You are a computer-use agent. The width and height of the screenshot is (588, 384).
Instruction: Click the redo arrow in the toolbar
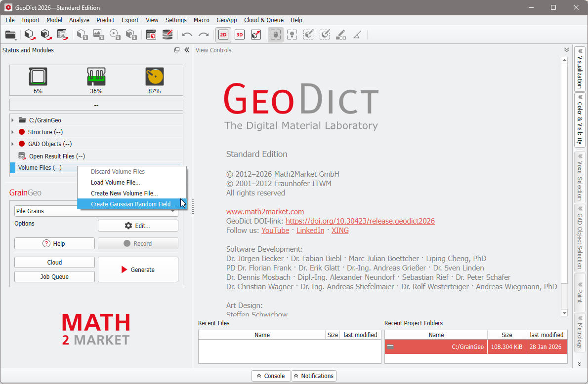pyautogui.click(x=203, y=35)
